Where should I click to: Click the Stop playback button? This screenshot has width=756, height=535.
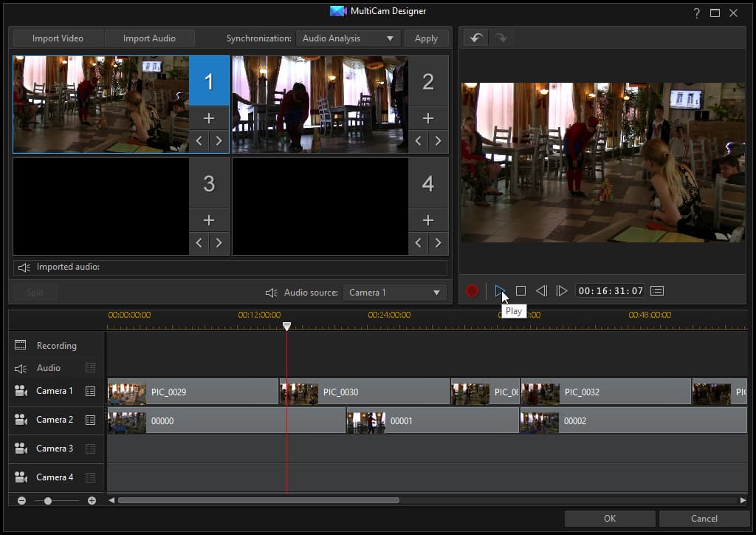tap(520, 291)
